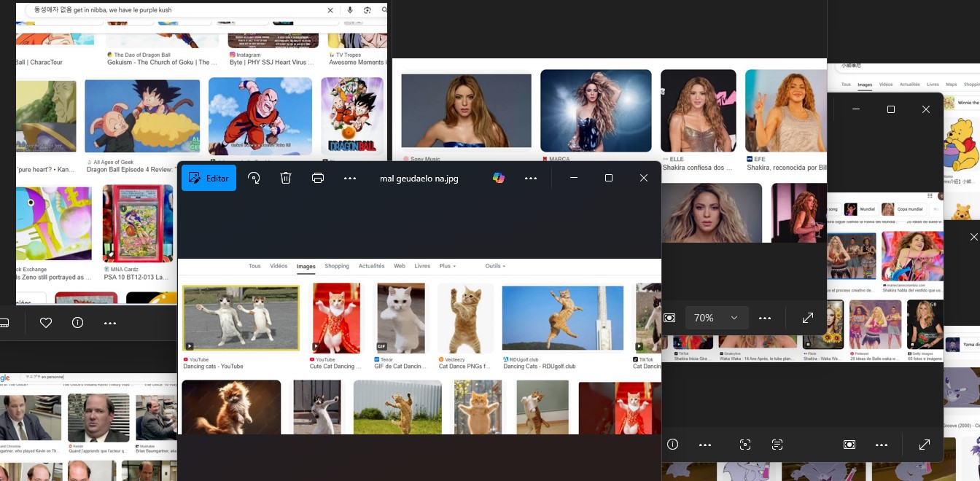
Task: Switch to the Web tab above cat images
Action: pyautogui.click(x=400, y=266)
